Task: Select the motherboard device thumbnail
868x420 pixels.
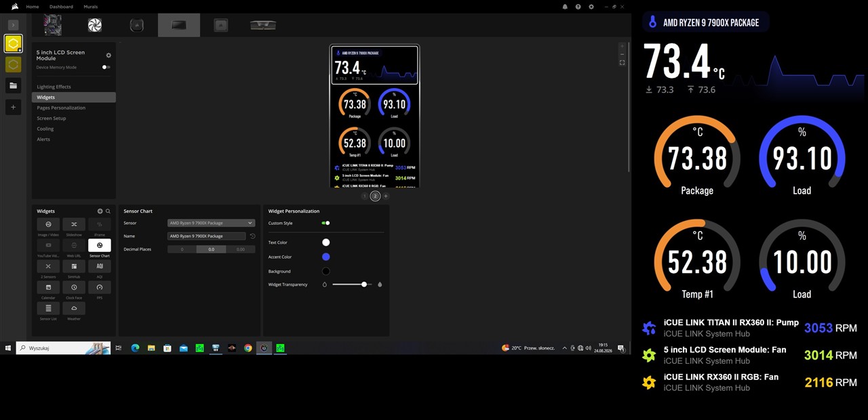Action: 53,25
